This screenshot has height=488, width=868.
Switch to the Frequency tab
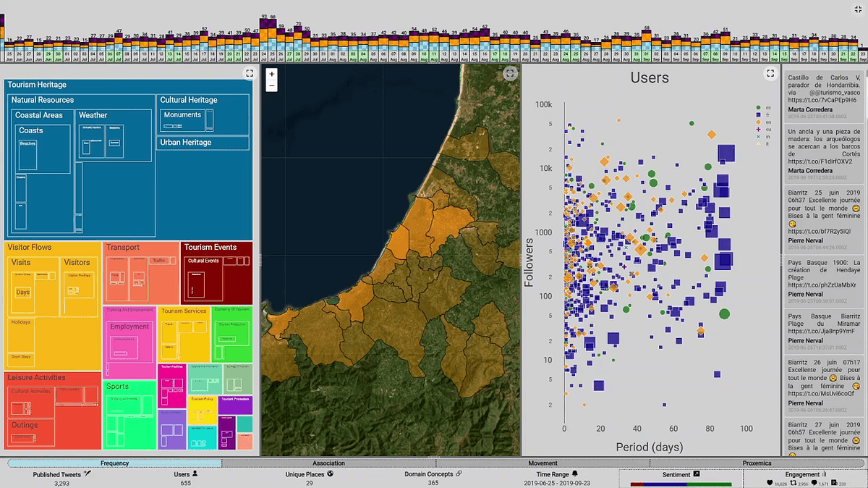(114, 463)
